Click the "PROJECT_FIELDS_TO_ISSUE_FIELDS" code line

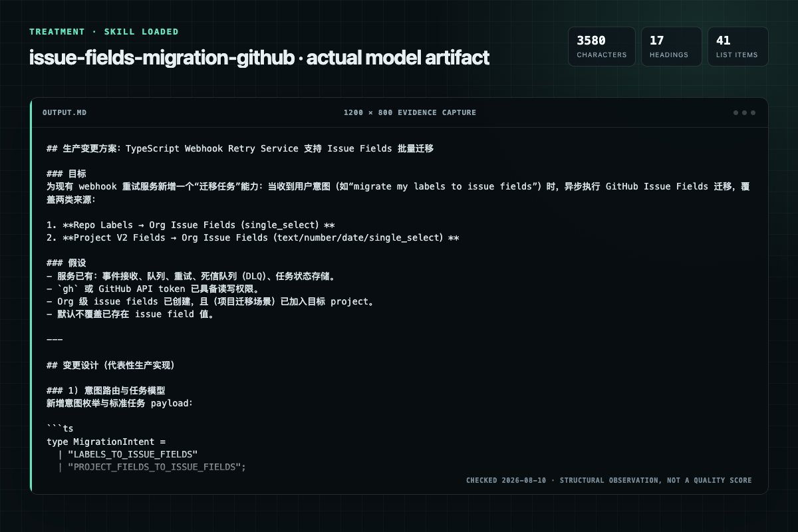pyautogui.click(x=152, y=467)
